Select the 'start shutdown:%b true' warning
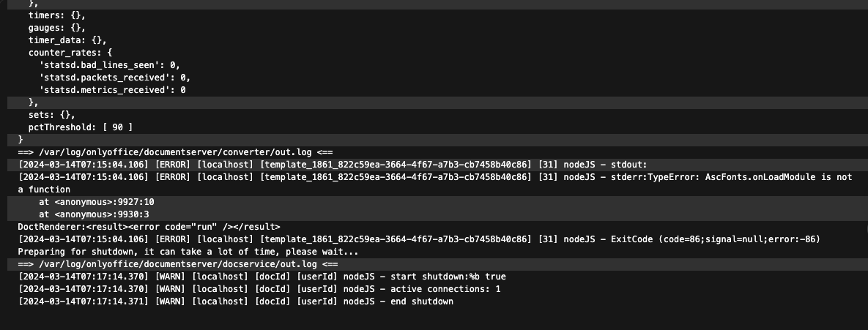This screenshot has width=868, height=330. tap(261, 277)
